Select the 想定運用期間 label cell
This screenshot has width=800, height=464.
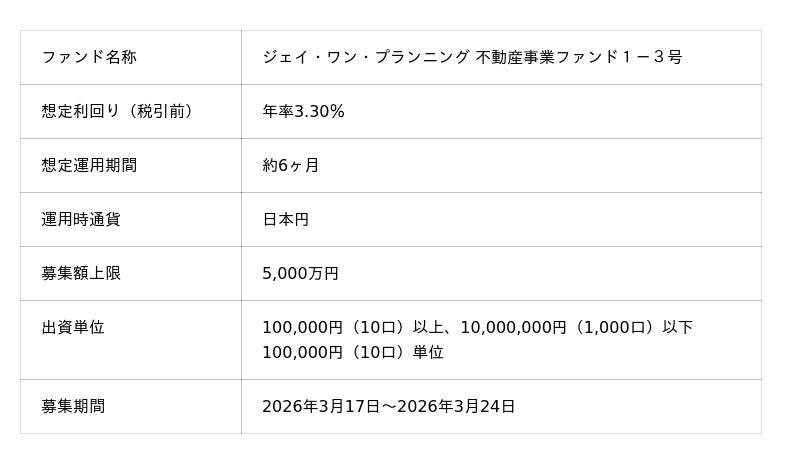tap(89, 165)
